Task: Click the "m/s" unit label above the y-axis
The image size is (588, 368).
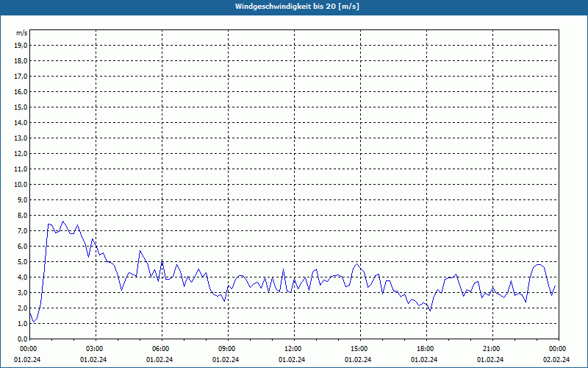Action: (21, 33)
